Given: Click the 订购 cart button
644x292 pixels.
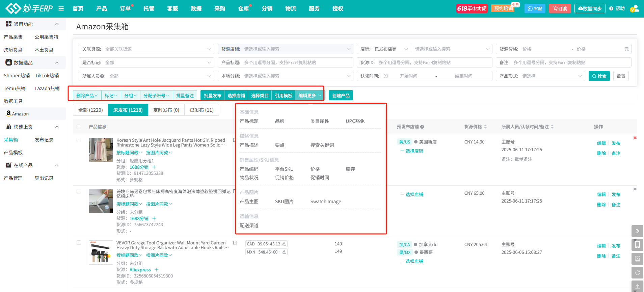Looking at the screenshot, I should coord(560,8).
